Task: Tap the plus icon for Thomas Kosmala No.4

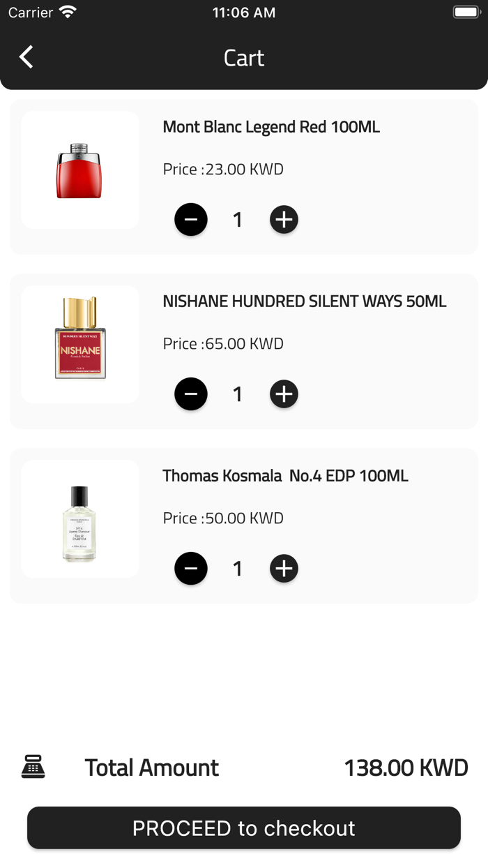Action: click(284, 568)
